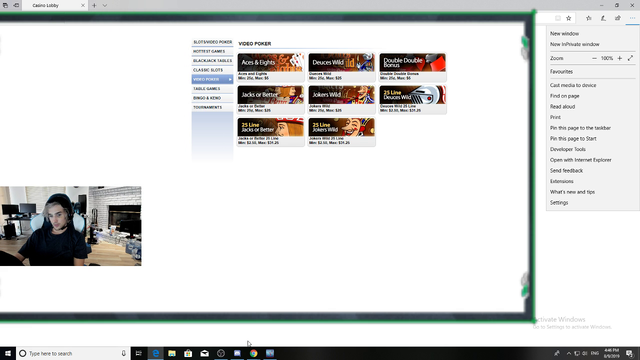Open the Action Center notifications icon
The width and height of the screenshot is (640, 360).
point(629,353)
